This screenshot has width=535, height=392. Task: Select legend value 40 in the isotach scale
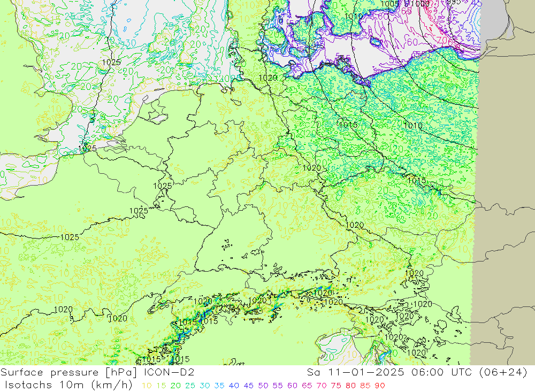point(234,386)
